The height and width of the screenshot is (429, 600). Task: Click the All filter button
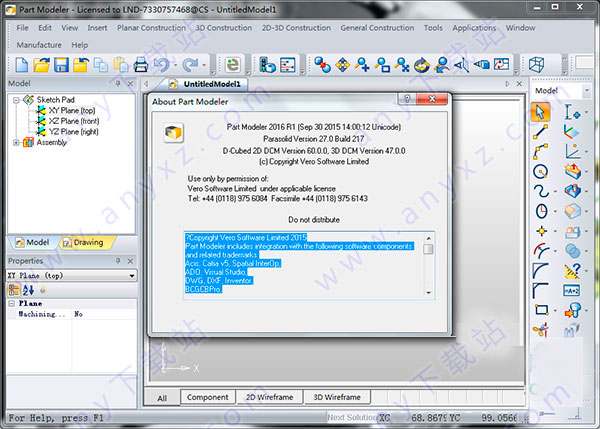point(162,398)
